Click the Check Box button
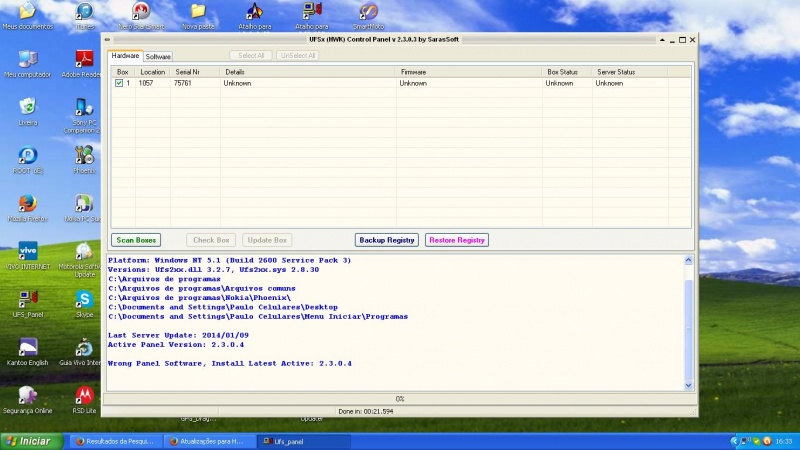The image size is (800, 450). tap(211, 240)
